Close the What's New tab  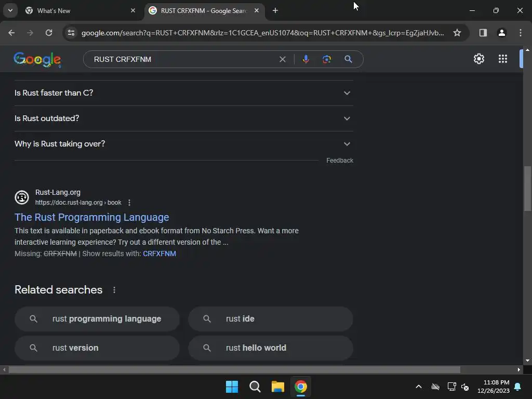pos(133,10)
